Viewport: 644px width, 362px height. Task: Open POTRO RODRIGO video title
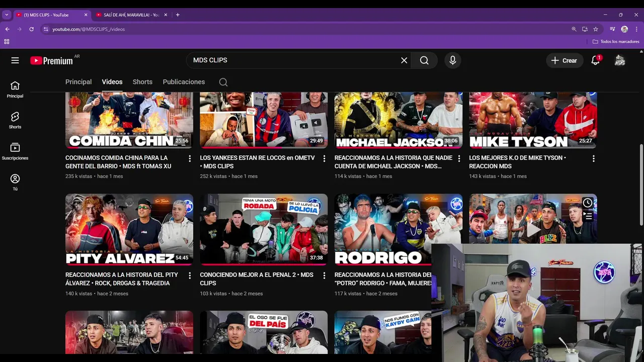(383, 279)
